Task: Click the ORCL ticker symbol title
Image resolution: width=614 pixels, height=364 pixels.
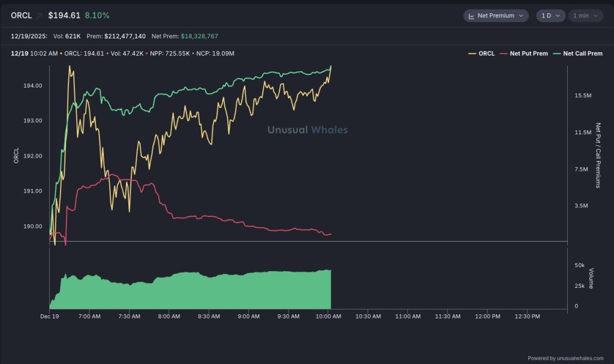Action: click(x=21, y=15)
